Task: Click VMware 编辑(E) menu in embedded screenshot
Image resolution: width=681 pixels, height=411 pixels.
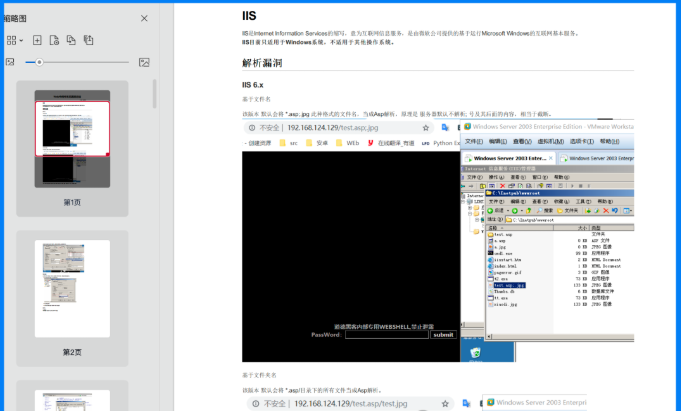Action: coord(498,142)
